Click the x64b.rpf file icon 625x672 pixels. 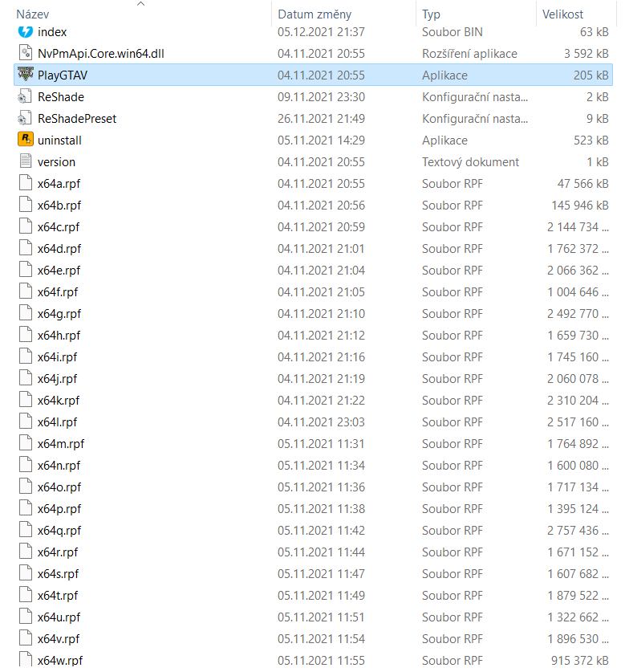click(x=26, y=205)
